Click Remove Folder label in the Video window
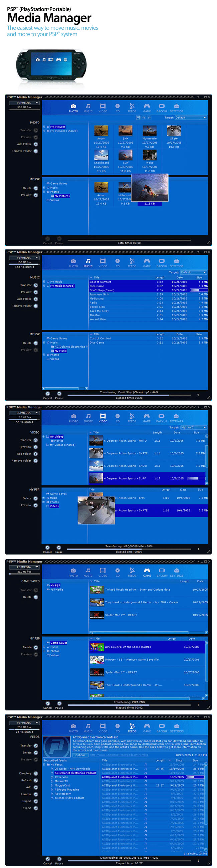Screen dimensions: 217x868 tap(22, 461)
